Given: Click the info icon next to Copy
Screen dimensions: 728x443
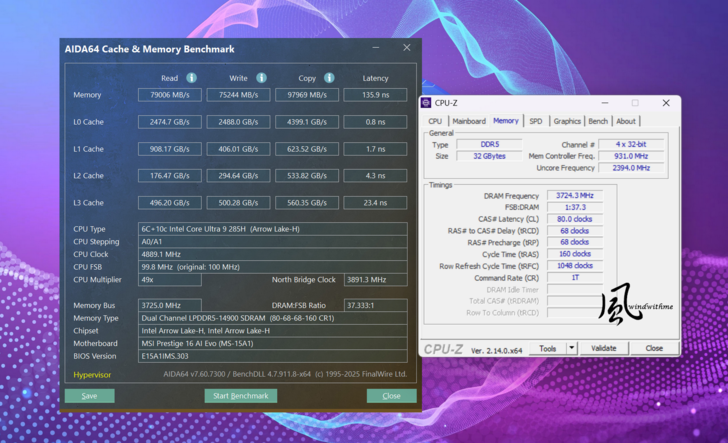Looking at the screenshot, I should click(329, 78).
